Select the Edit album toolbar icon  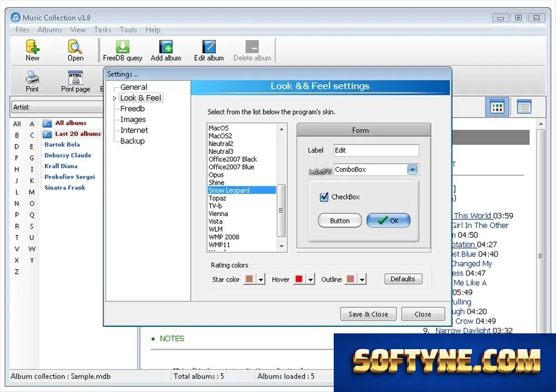tap(209, 47)
